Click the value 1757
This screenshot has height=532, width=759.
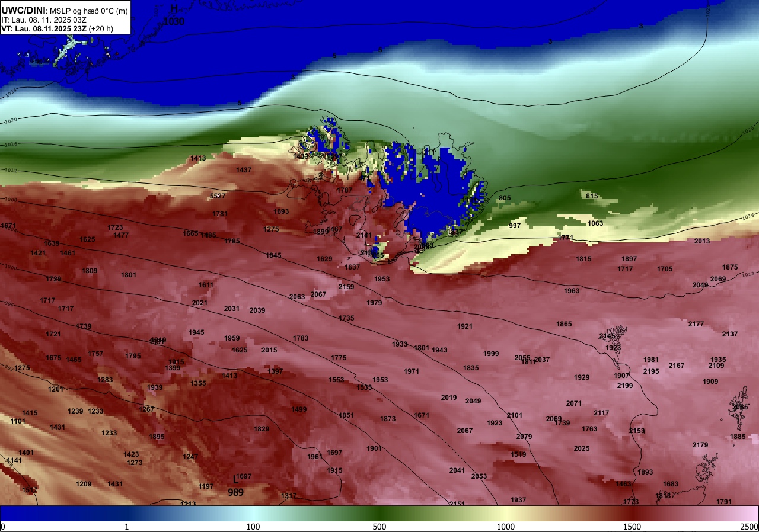[95, 354]
